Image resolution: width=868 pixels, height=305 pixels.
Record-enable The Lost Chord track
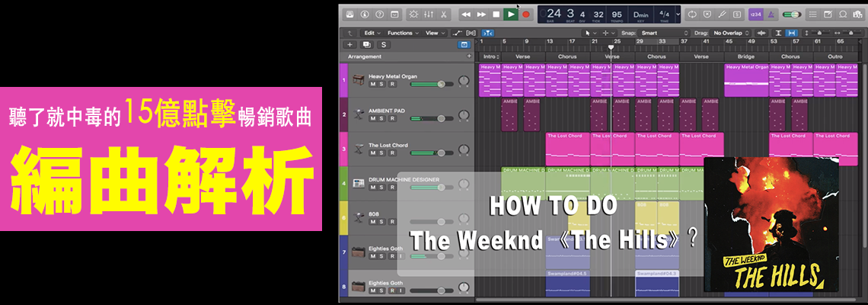point(392,153)
